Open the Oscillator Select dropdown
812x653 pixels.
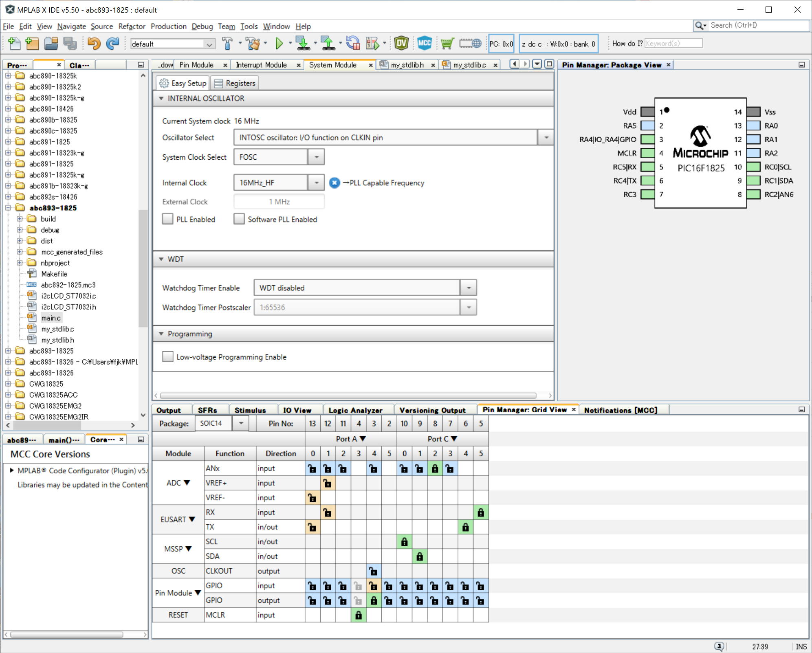tap(546, 138)
